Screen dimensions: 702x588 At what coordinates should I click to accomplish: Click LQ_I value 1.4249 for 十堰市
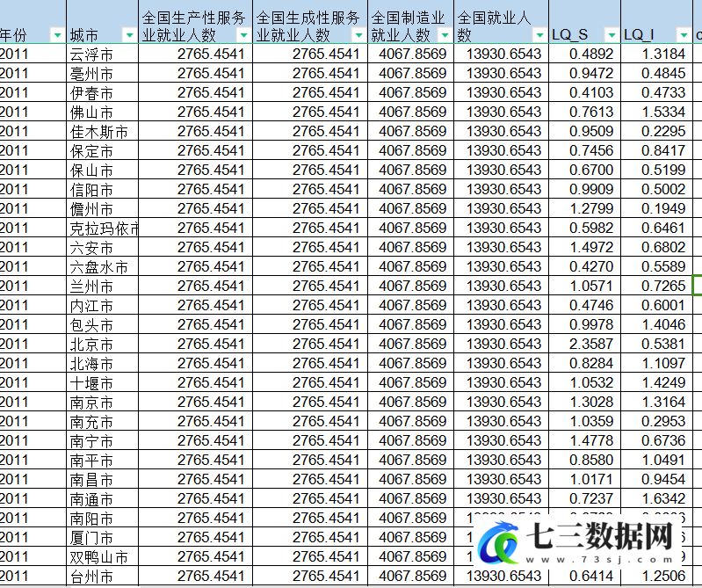(663, 382)
